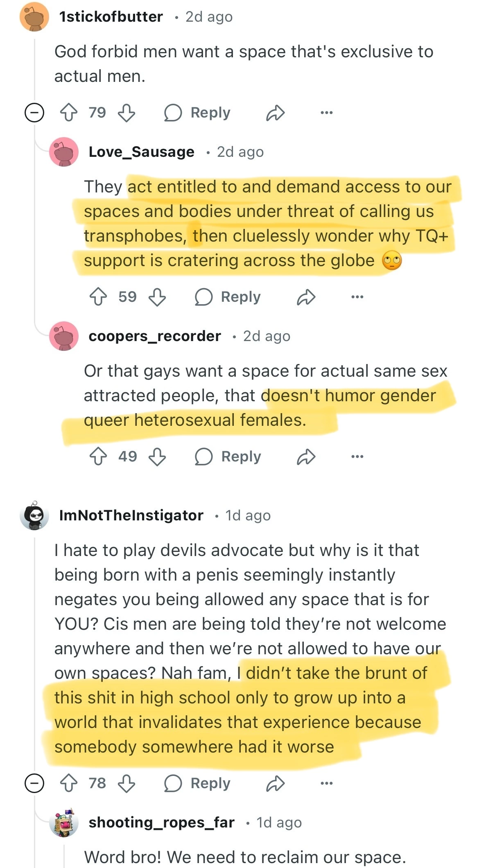479x868 pixels.
Task: Upvote ImNotTheInstigator's comment with 78 votes
Action: click(68, 783)
